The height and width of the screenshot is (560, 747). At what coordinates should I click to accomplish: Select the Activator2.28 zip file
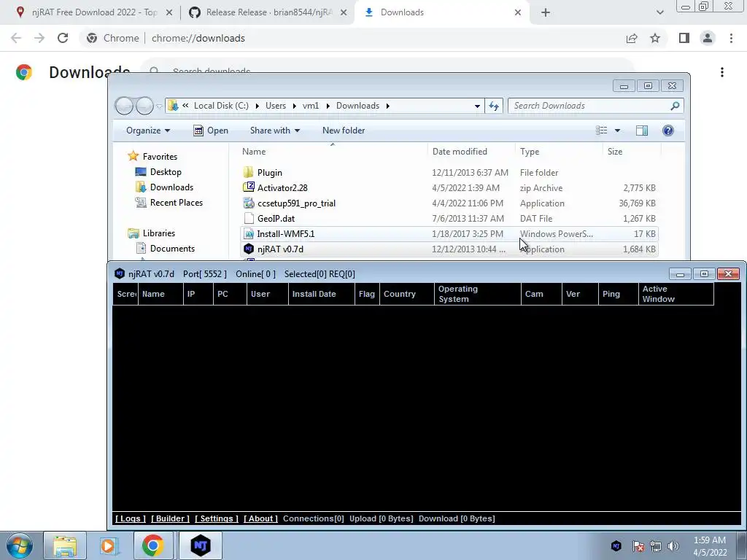point(449,187)
